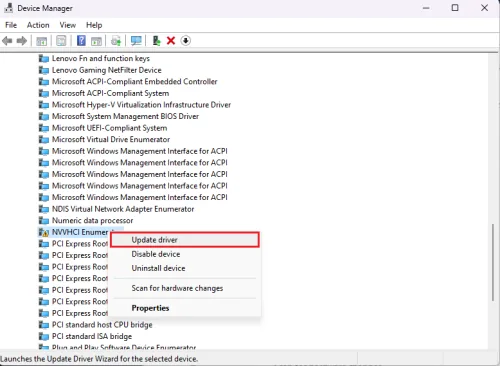Click the icon beside Microsoft ACPI-Compliant System

tap(44, 93)
